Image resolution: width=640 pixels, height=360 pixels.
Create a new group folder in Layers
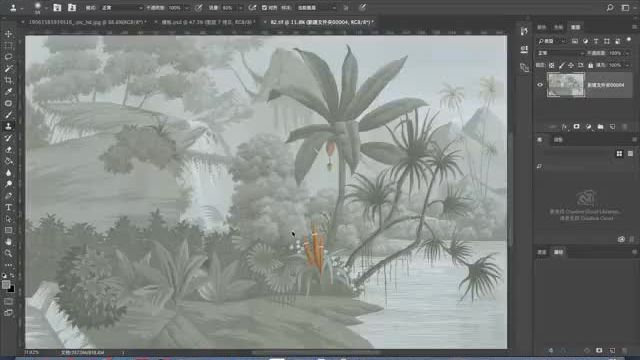[x=600, y=127]
